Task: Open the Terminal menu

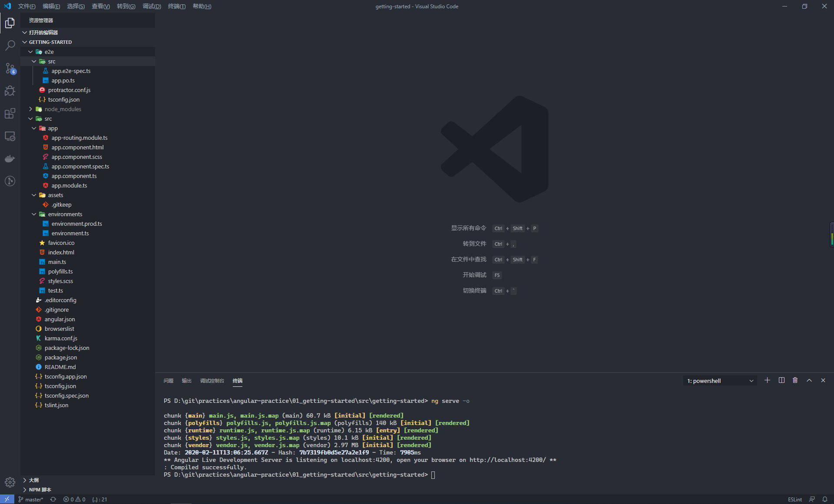Action: (177, 6)
